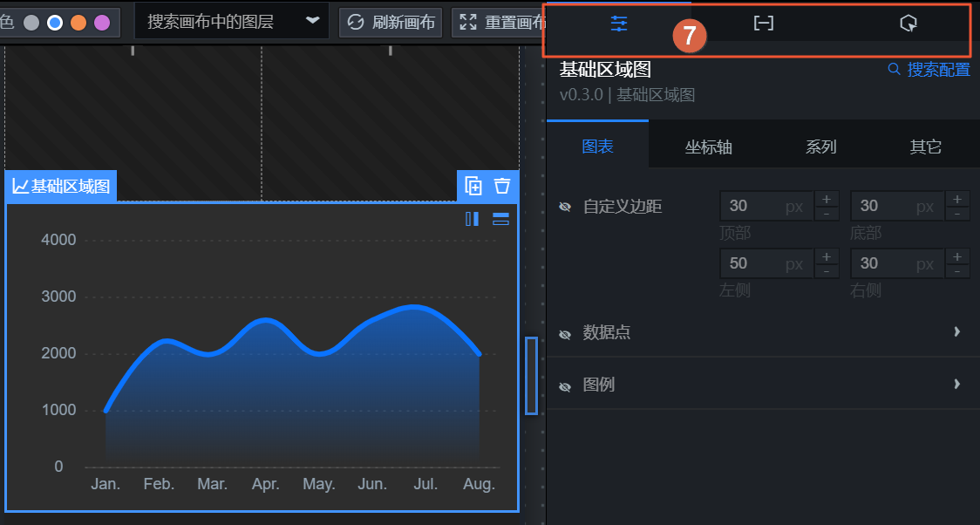Image resolution: width=980 pixels, height=525 pixels.
Task: Click the 右侧 margin input field
Action: (x=897, y=263)
